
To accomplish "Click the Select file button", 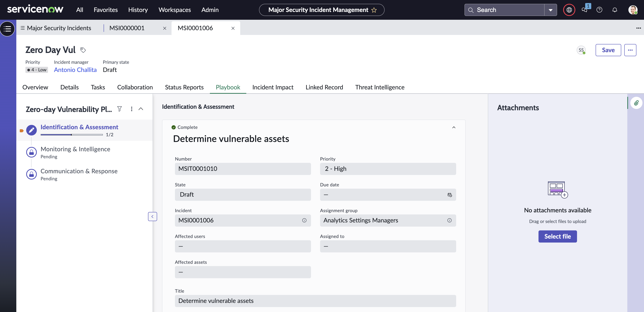I will tap(557, 236).
